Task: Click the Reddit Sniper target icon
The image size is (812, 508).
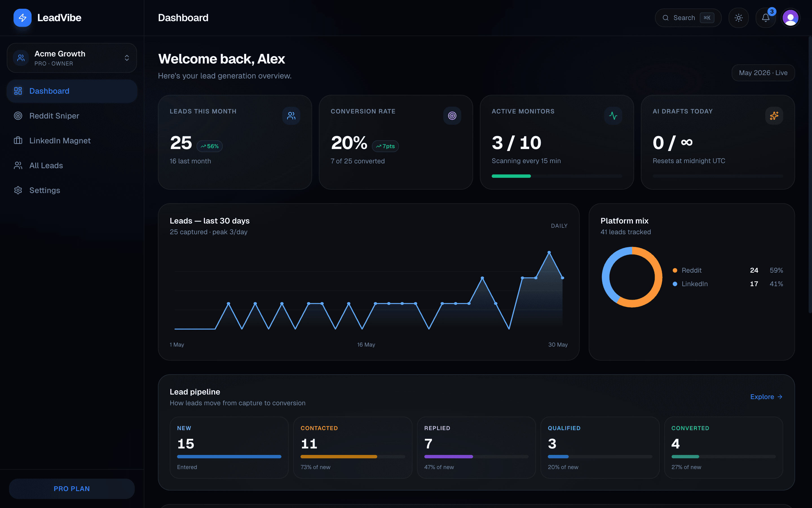Action: coord(18,116)
